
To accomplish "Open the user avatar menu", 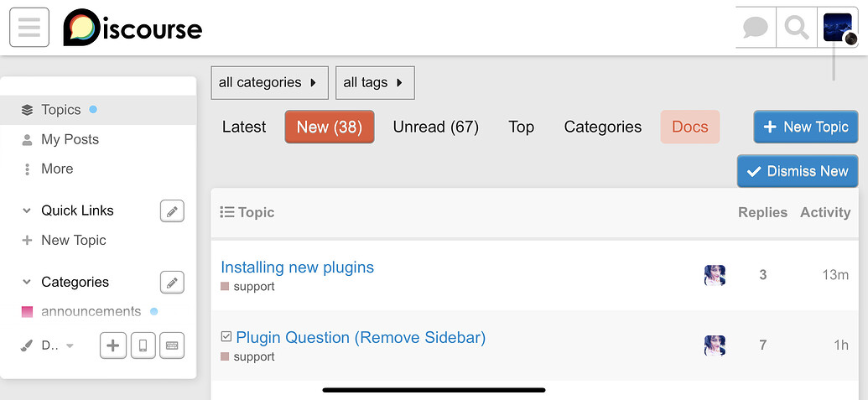I will (x=838, y=28).
